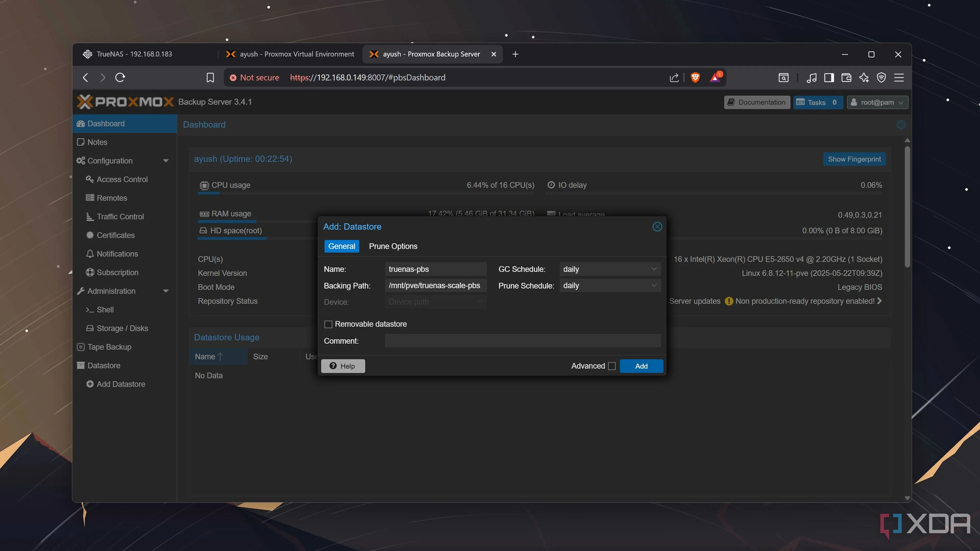Select Storage / Disks in the sidebar
The height and width of the screenshot is (551, 980).
click(122, 328)
